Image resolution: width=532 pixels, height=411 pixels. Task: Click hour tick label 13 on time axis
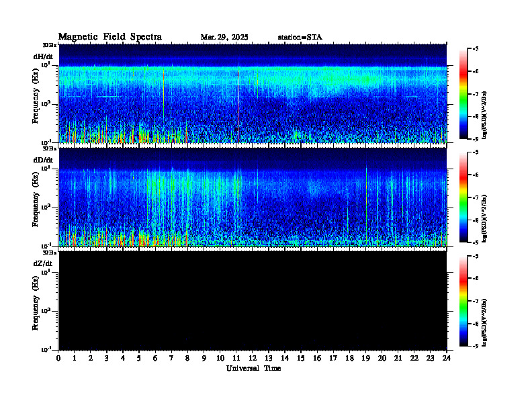pyautogui.click(x=269, y=359)
